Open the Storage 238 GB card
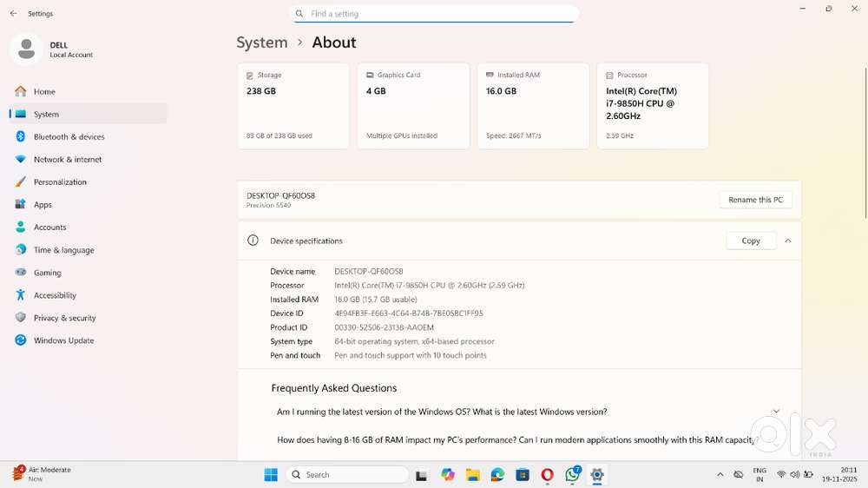This screenshot has height=488, width=868. [293, 106]
